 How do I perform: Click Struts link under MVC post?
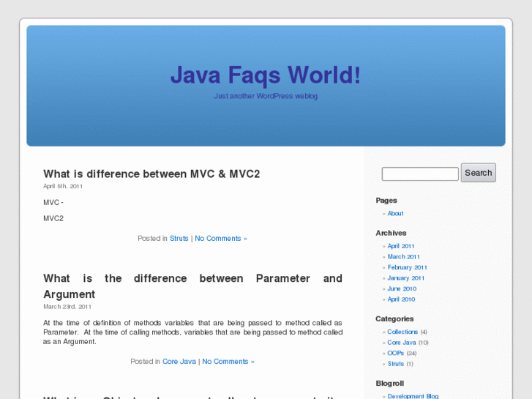click(179, 239)
